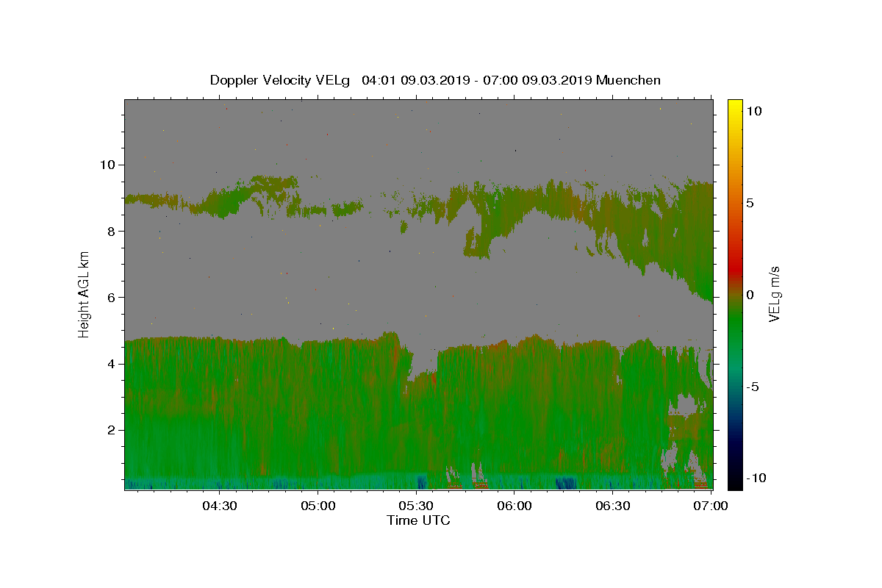Click the colorbar tick label 5

point(750,203)
